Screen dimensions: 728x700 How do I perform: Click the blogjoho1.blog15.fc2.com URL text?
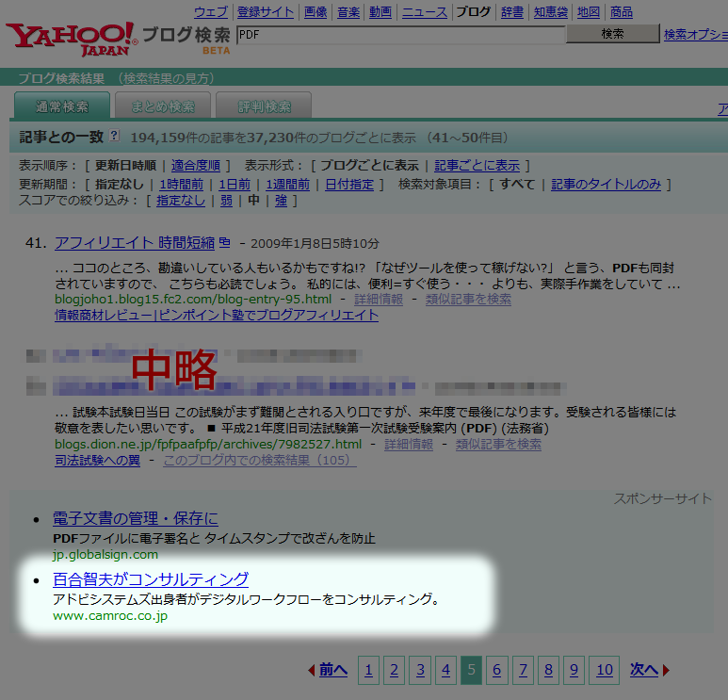tap(193, 300)
